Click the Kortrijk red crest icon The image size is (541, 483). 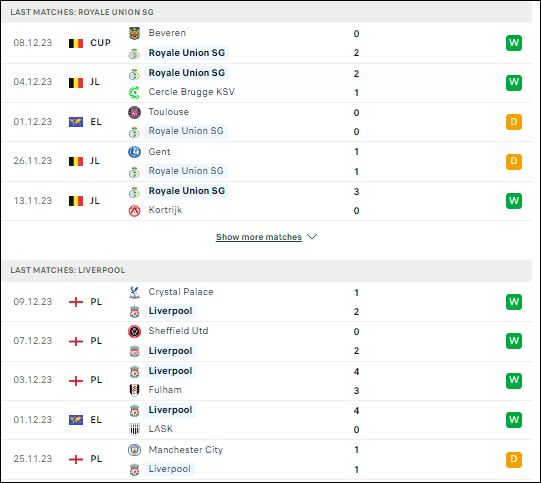pyautogui.click(x=134, y=210)
